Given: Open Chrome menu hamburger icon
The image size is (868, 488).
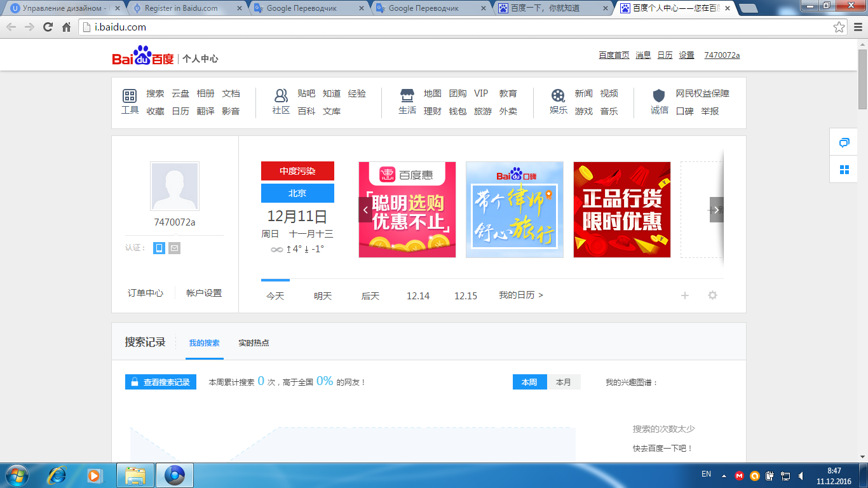Looking at the screenshot, I should [x=857, y=27].
